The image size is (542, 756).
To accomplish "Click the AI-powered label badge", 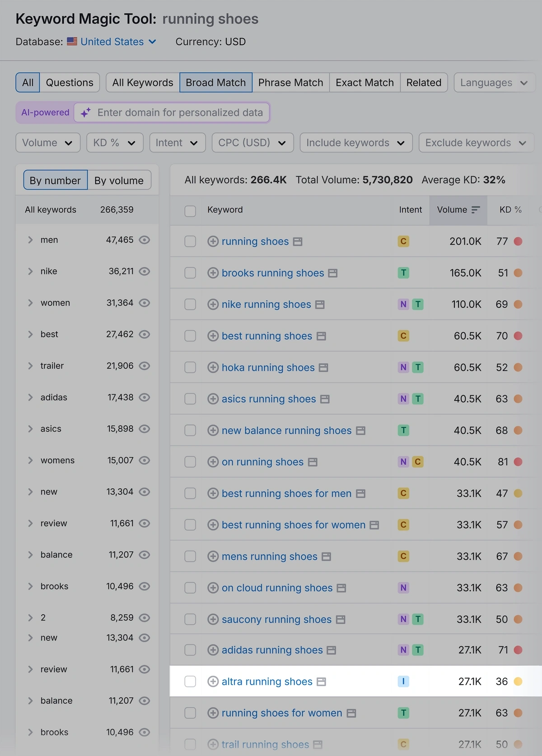I will (x=45, y=112).
